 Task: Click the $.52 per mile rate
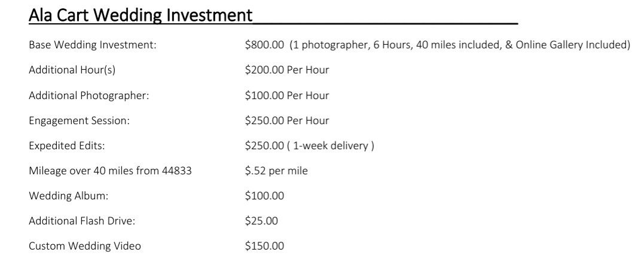click(x=276, y=171)
